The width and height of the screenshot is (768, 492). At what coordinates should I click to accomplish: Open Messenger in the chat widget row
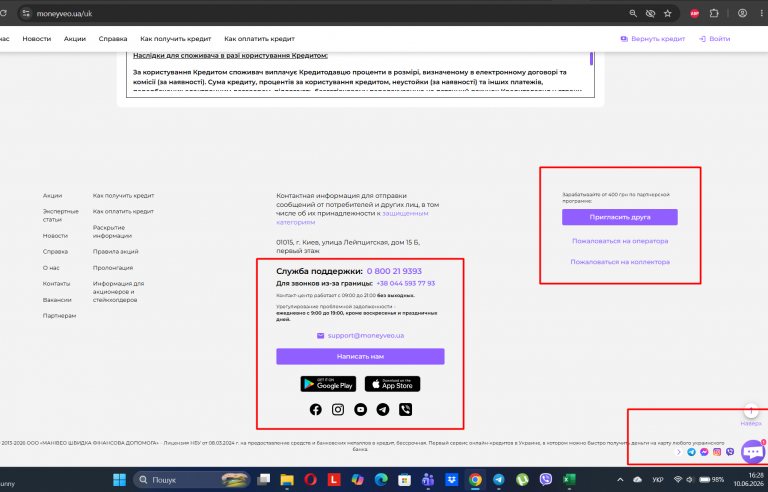pos(704,452)
